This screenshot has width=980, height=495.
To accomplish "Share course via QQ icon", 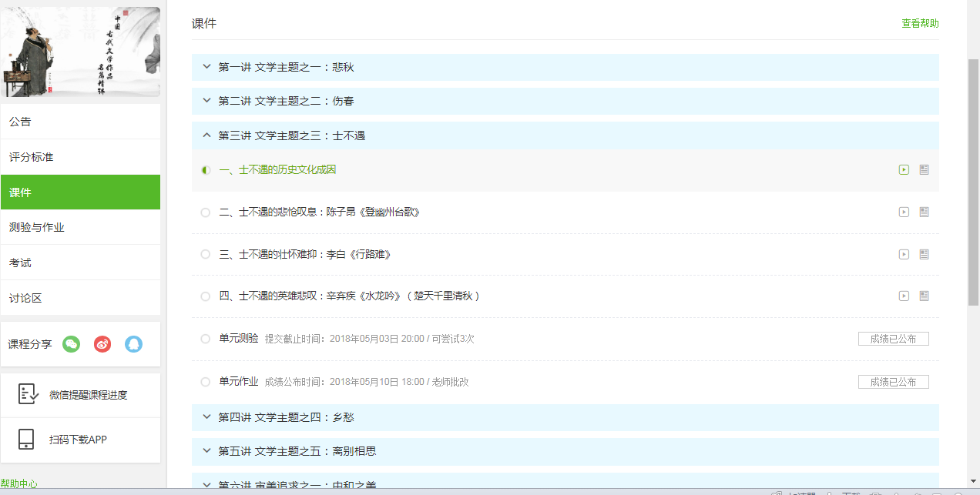I will 133,344.
